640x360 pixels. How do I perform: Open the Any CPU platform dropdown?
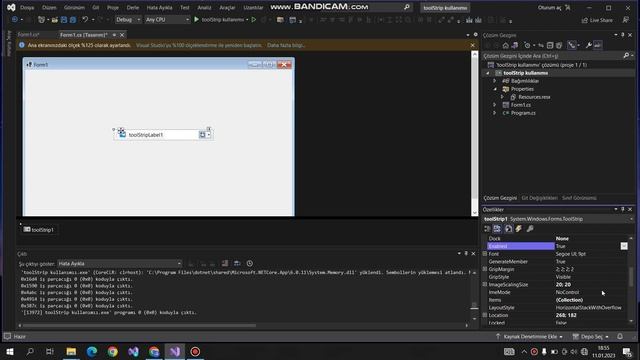pyautogui.click(x=167, y=19)
